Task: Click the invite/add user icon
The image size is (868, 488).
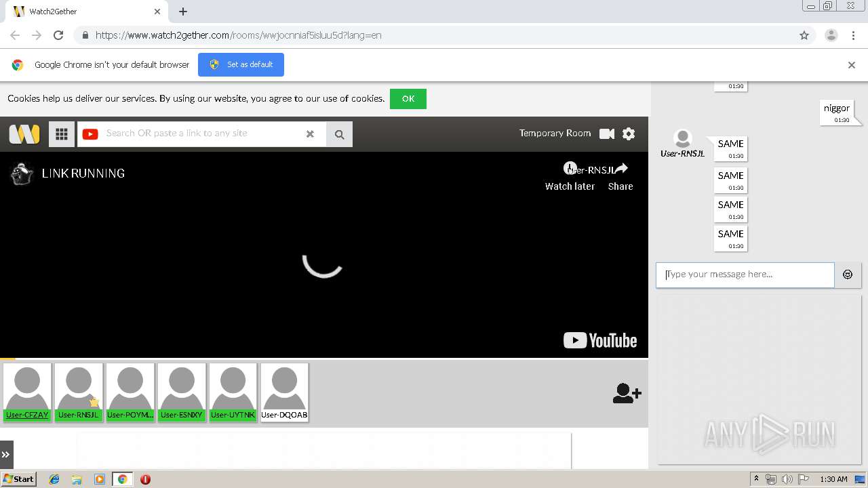Action: tap(627, 393)
